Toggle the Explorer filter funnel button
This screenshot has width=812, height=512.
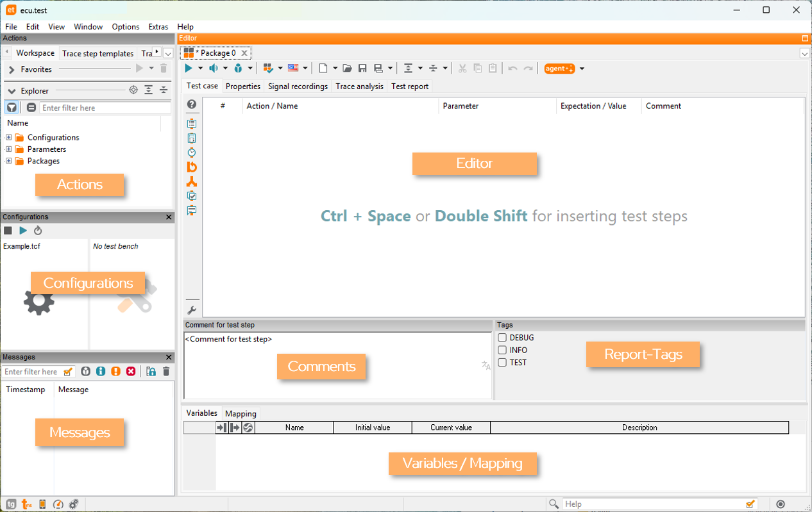(12, 108)
